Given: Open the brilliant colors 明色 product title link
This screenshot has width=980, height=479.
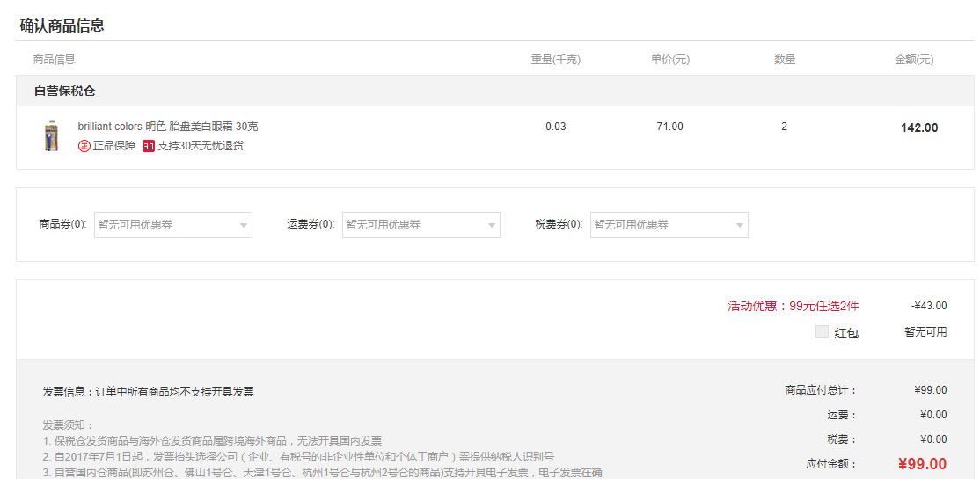Looking at the screenshot, I should pyautogui.click(x=167, y=127).
